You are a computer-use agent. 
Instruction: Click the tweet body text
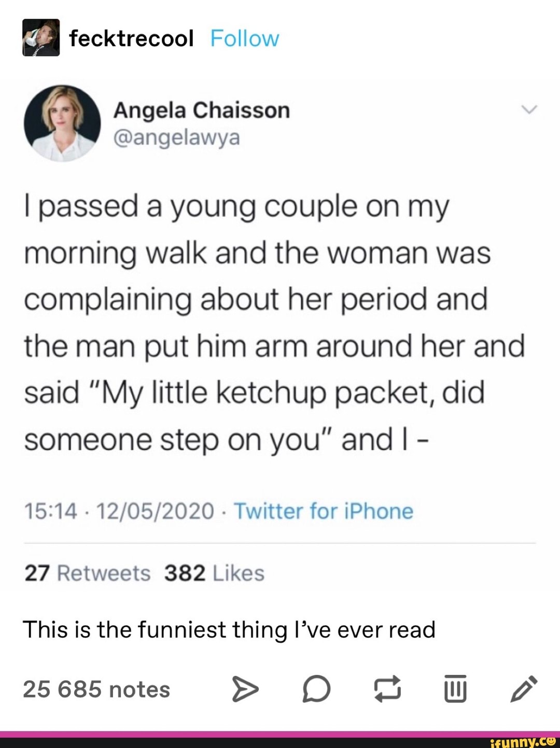coord(259,322)
